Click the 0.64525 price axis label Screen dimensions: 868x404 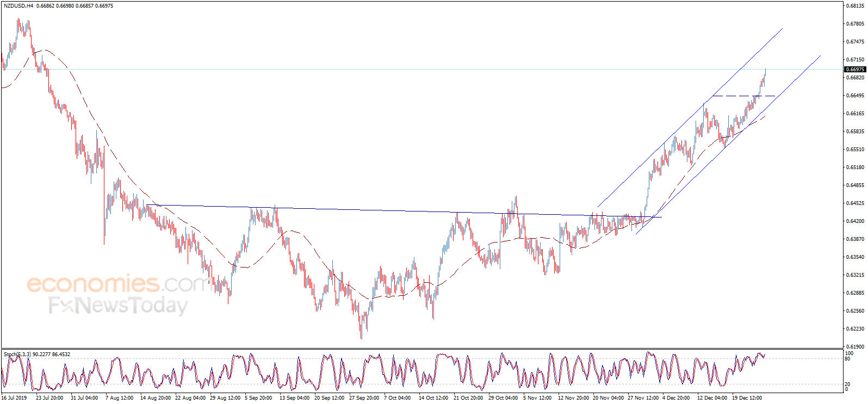point(855,203)
